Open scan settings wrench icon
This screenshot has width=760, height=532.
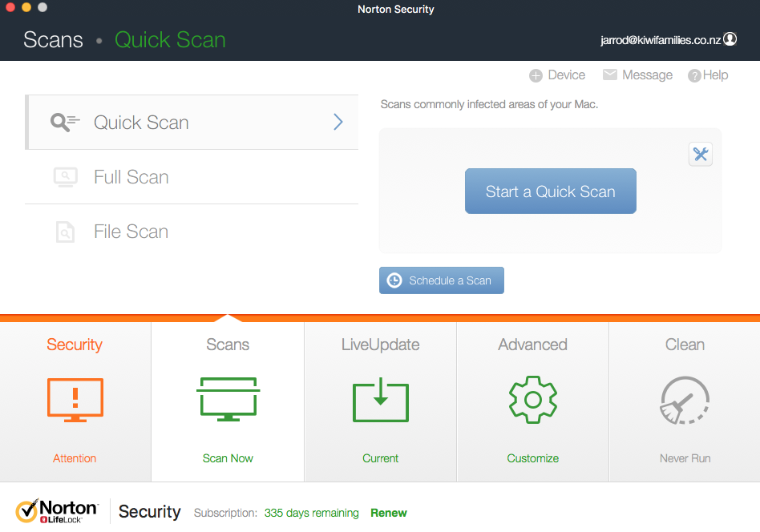click(x=701, y=155)
